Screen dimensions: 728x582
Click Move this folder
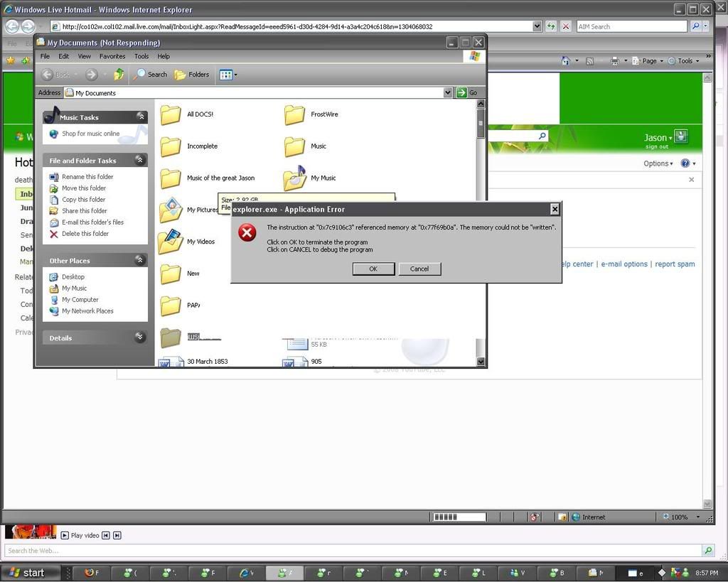coord(84,188)
